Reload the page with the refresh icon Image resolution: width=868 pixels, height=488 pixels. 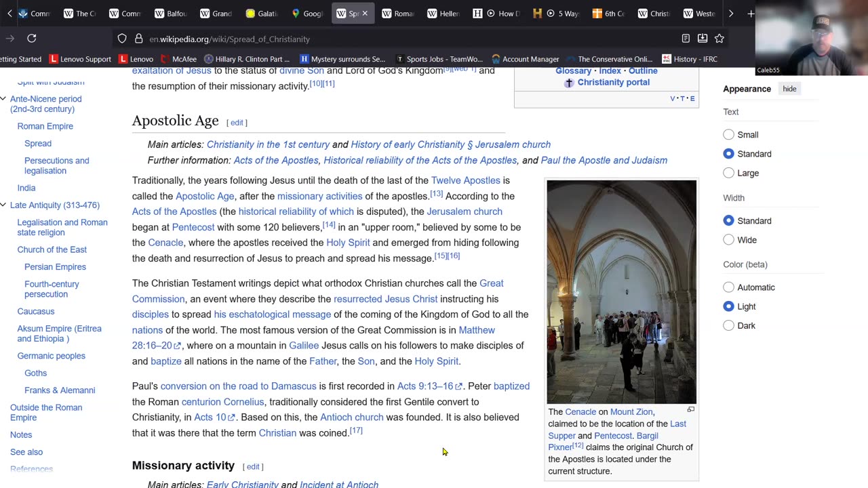point(32,39)
